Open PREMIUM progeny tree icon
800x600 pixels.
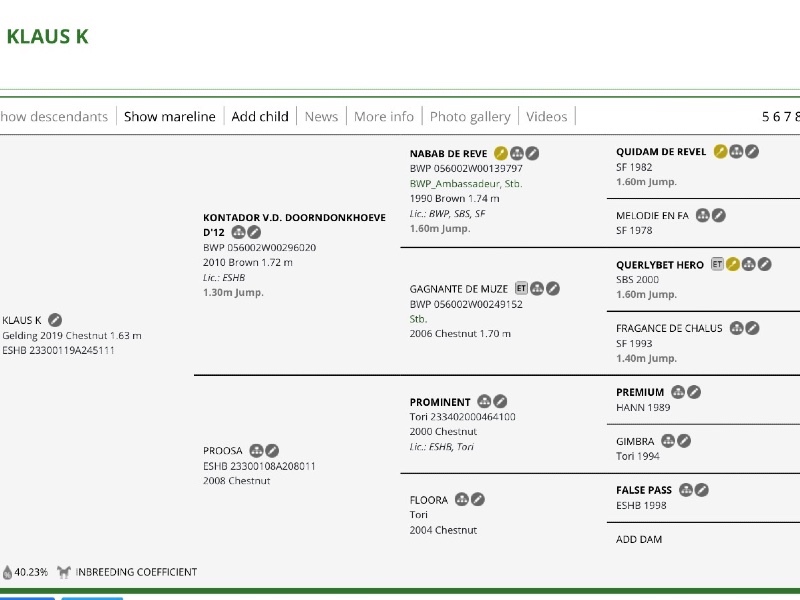(x=678, y=392)
